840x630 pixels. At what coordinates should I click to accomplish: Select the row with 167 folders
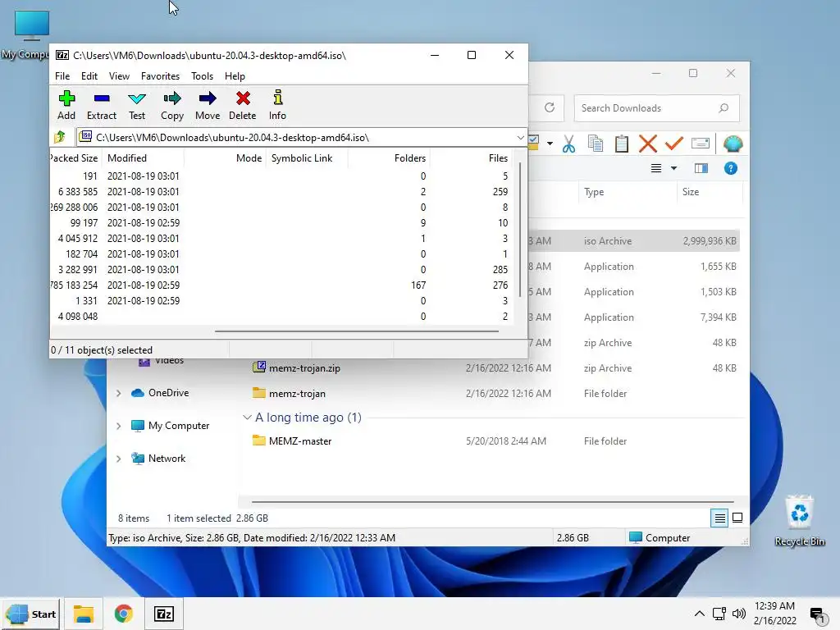(x=281, y=285)
